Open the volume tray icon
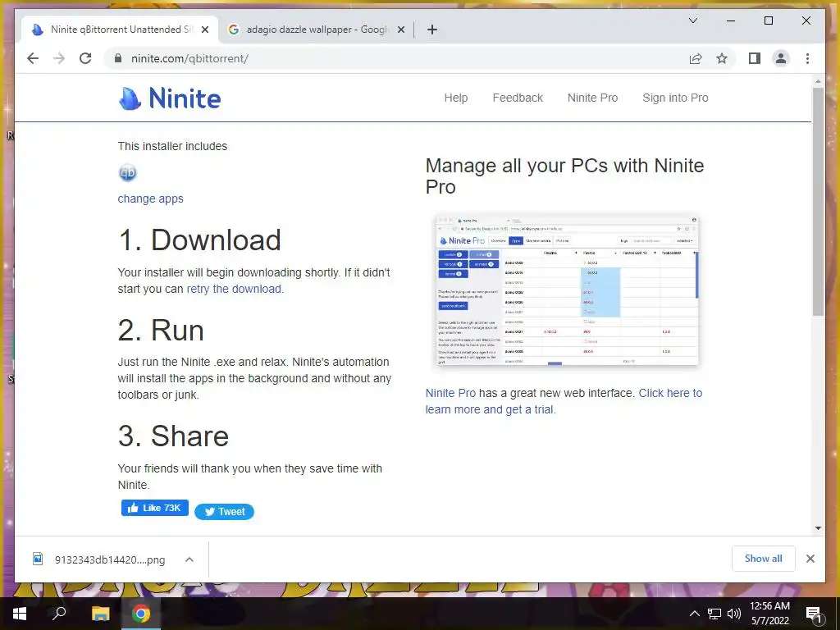This screenshot has height=630, width=840. click(x=734, y=614)
